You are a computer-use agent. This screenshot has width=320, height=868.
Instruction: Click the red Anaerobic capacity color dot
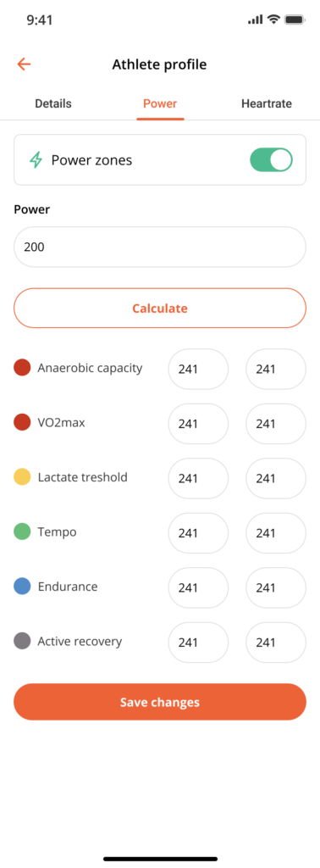point(22,368)
